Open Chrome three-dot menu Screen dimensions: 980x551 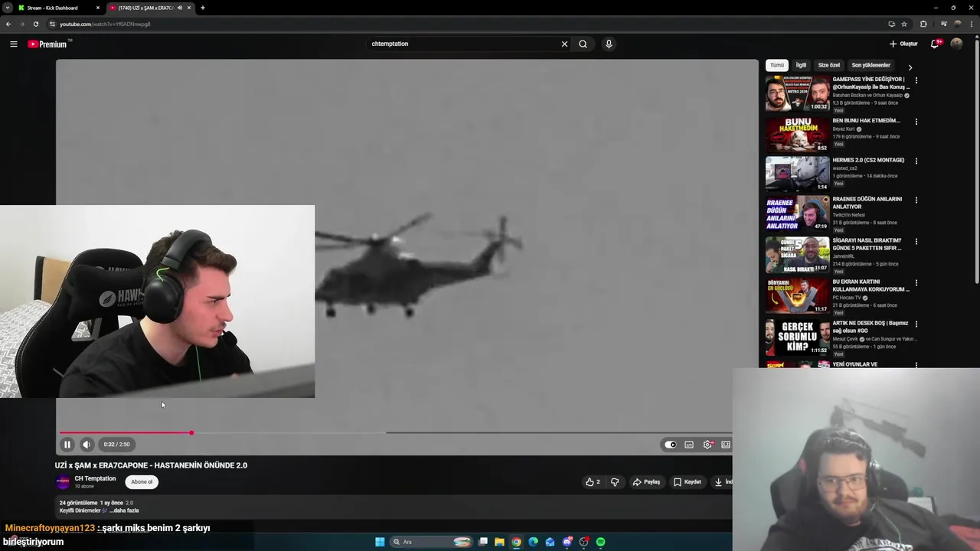click(971, 24)
